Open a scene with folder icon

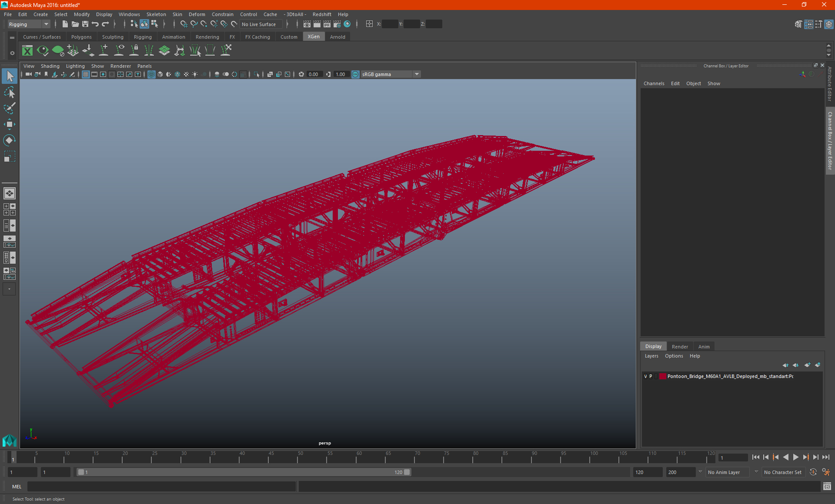pyautogui.click(x=75, y=24)
